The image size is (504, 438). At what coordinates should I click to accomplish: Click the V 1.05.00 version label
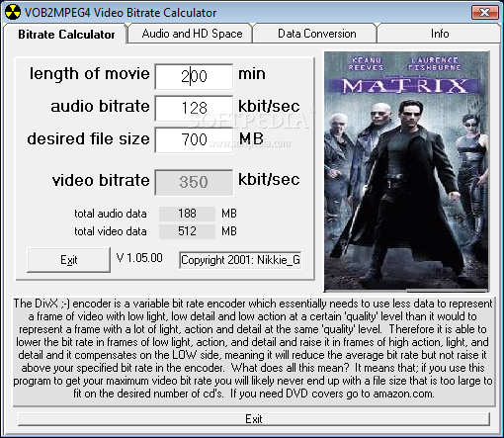tap(139, 258)
